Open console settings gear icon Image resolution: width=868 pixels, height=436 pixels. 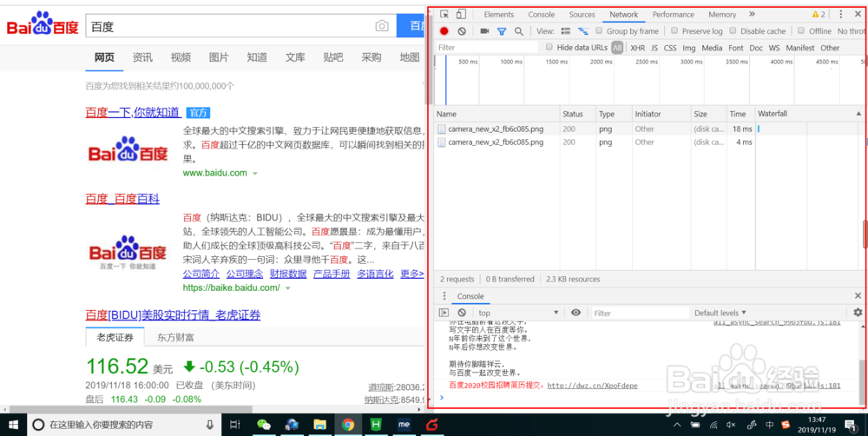click(858, 313)
